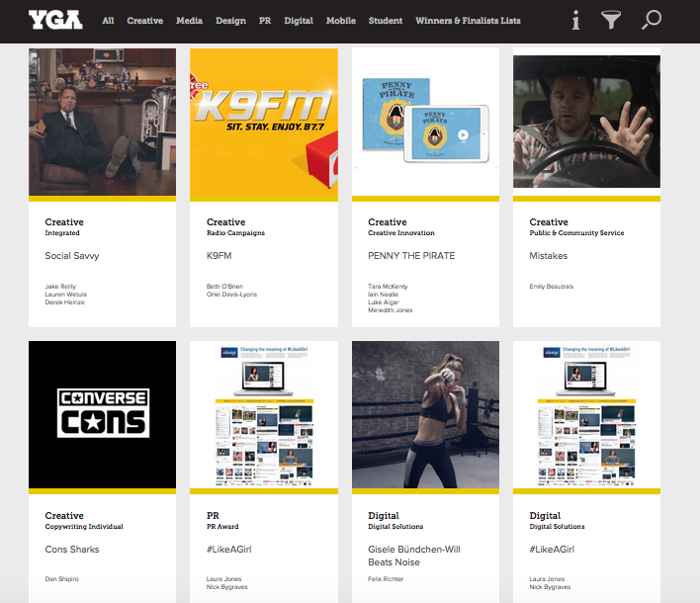Open the Digital nav item
The image size is (700, 603).
click(x=299, y=21)
